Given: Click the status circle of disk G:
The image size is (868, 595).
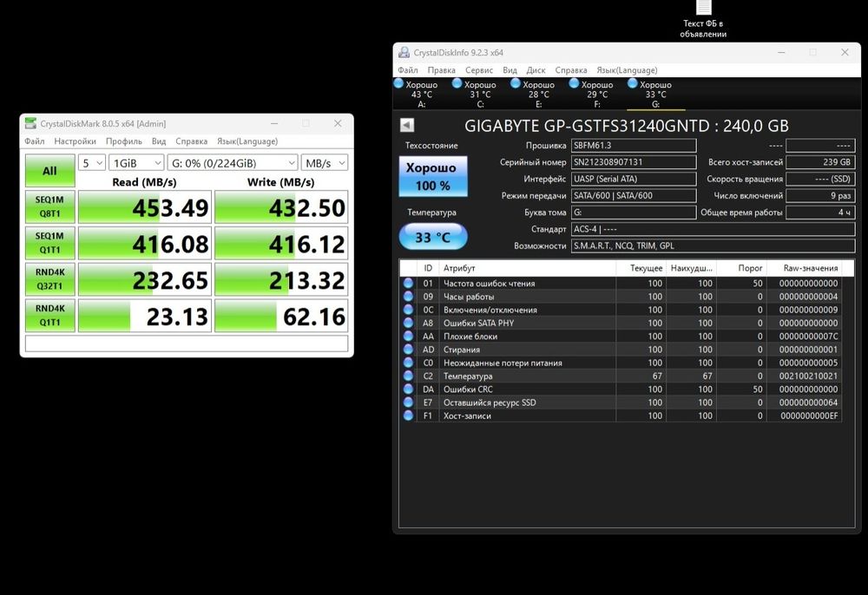Looking at the screenshot, I should click(x=632, y=83).
